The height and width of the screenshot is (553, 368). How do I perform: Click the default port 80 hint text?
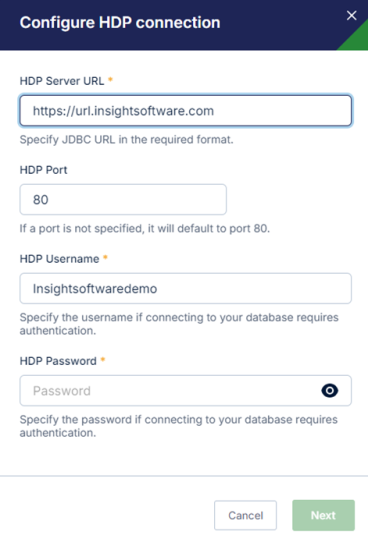pos(145,229)
